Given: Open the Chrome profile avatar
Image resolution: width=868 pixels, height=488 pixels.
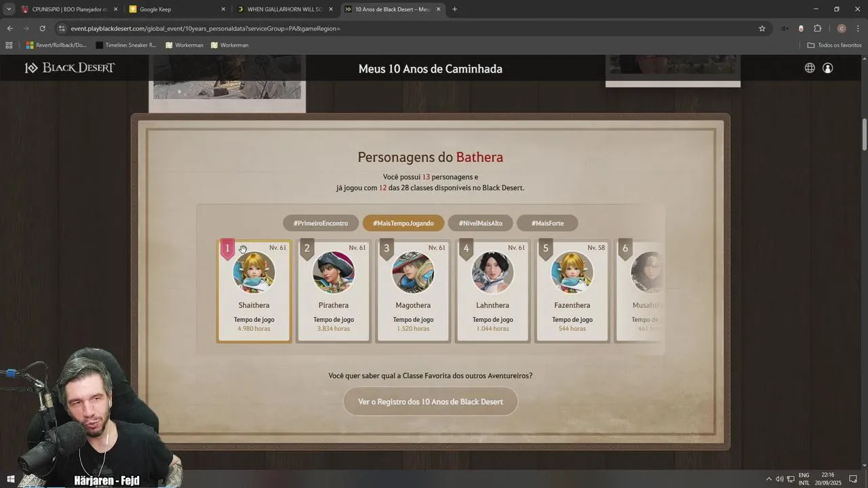Looking at the screenshot, I should (x=842, y=28).
